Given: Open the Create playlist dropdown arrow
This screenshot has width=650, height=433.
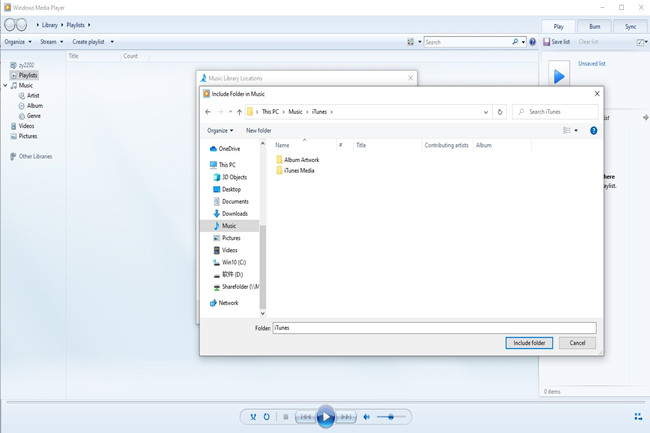Looking at the screenshot, I should (112, 42).
